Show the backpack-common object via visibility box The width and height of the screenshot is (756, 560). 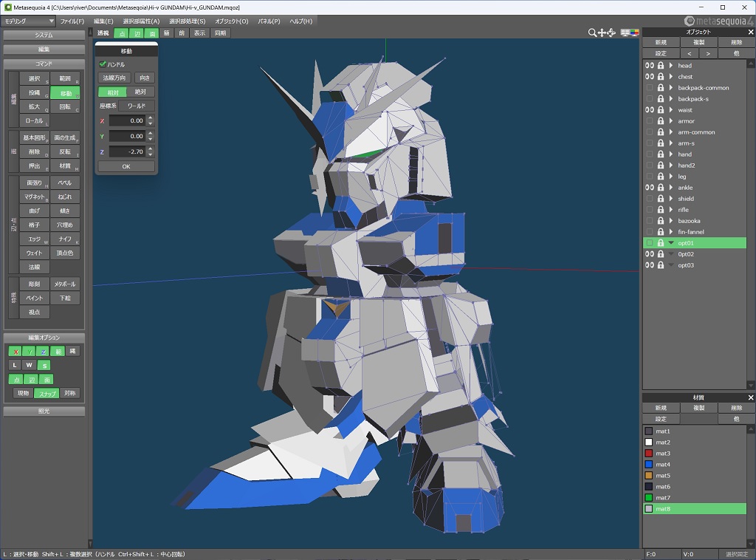click(650, 88)
